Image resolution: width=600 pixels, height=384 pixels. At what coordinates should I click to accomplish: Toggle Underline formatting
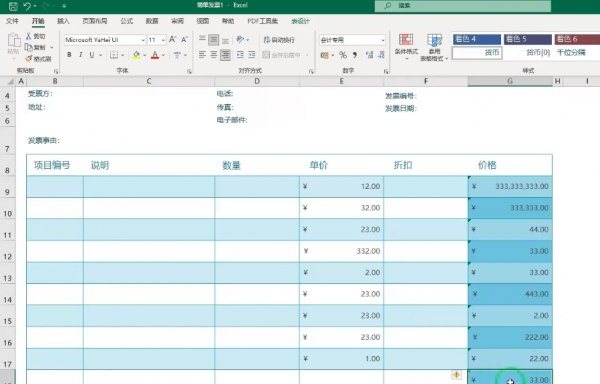point(92,55)
